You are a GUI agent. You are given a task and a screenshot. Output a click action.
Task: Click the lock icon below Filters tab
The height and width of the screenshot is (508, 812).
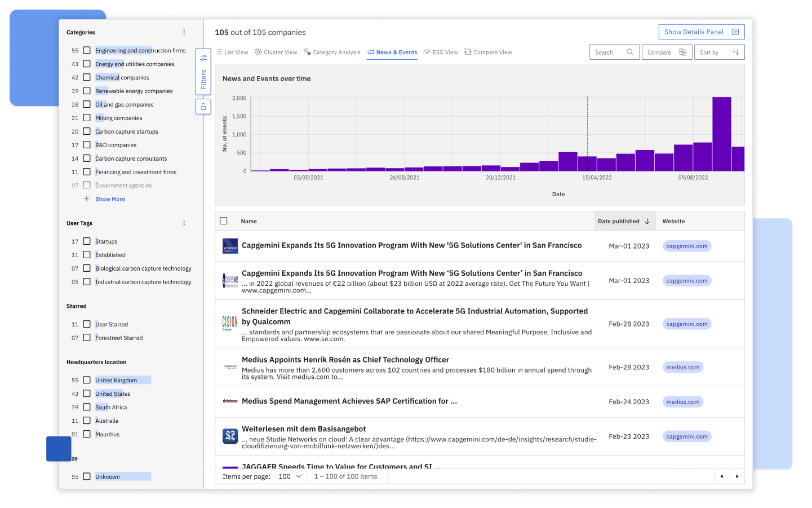coord(203,107)
